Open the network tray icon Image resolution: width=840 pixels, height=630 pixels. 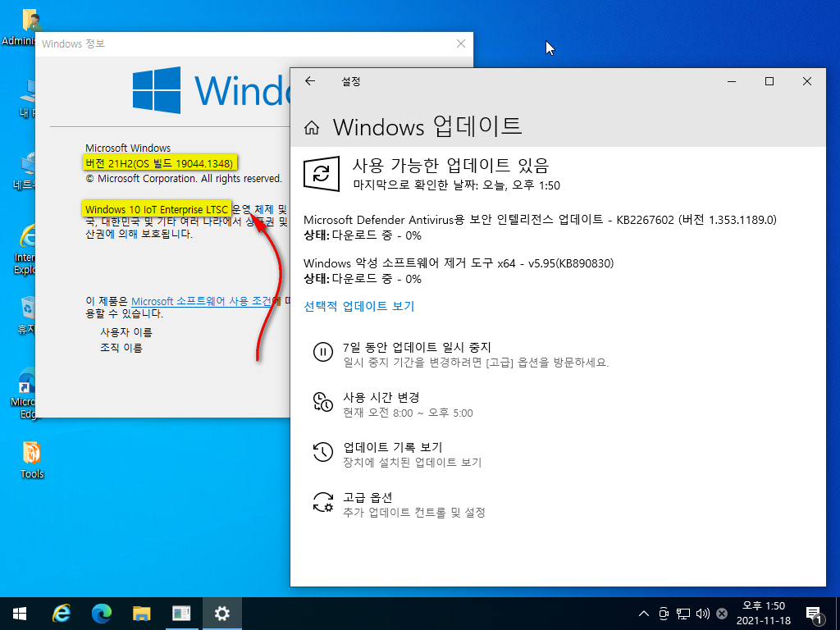[683, 614]
